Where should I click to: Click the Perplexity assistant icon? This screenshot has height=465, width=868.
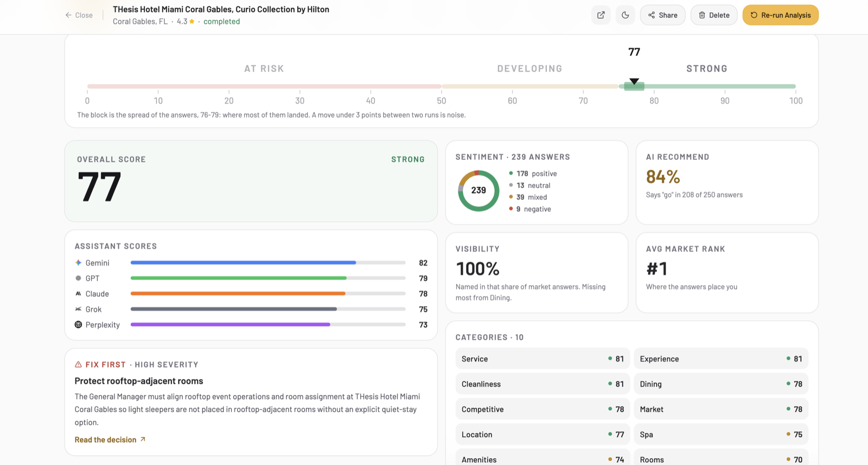(78, 325)
